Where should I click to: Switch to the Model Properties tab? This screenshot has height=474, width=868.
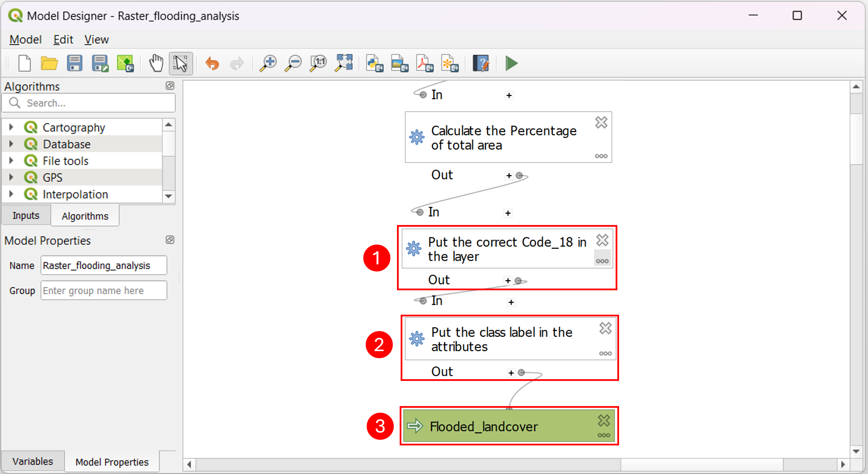[x=112, y=462]
